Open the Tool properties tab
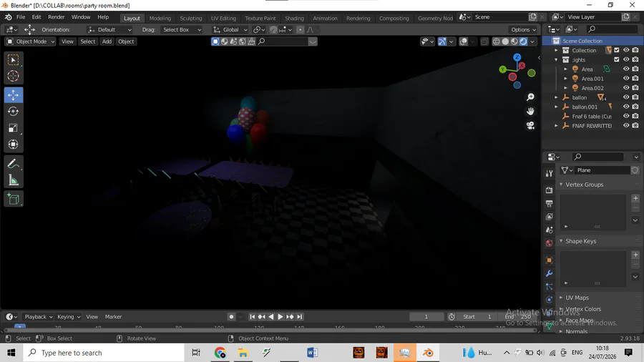644x362 pixels. click(x=549, y=174)
